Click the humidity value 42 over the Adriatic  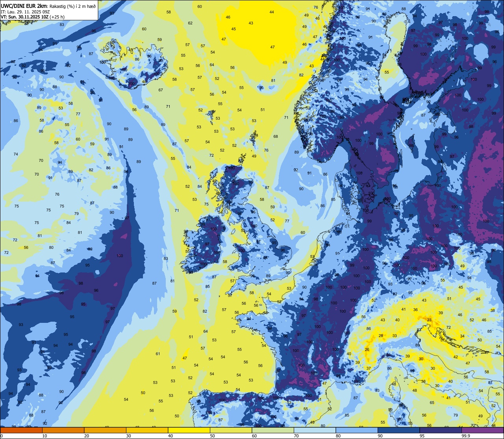pos(456,357)
